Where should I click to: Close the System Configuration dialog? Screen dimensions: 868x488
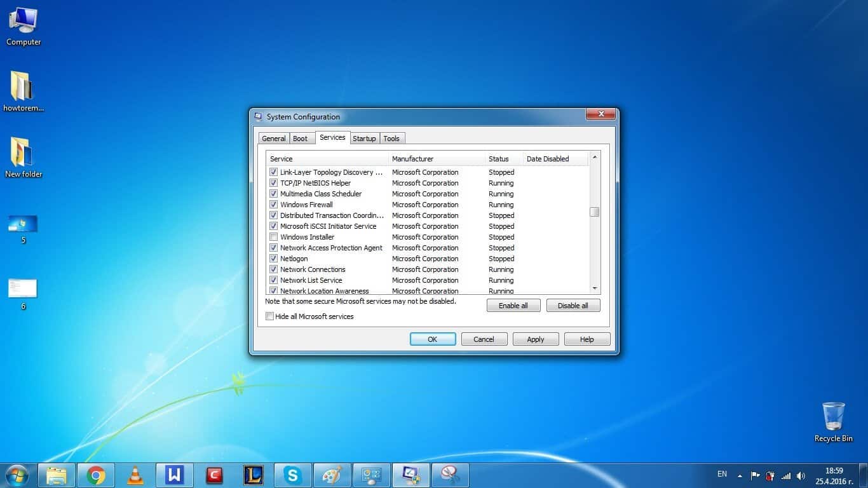[600, 115]
